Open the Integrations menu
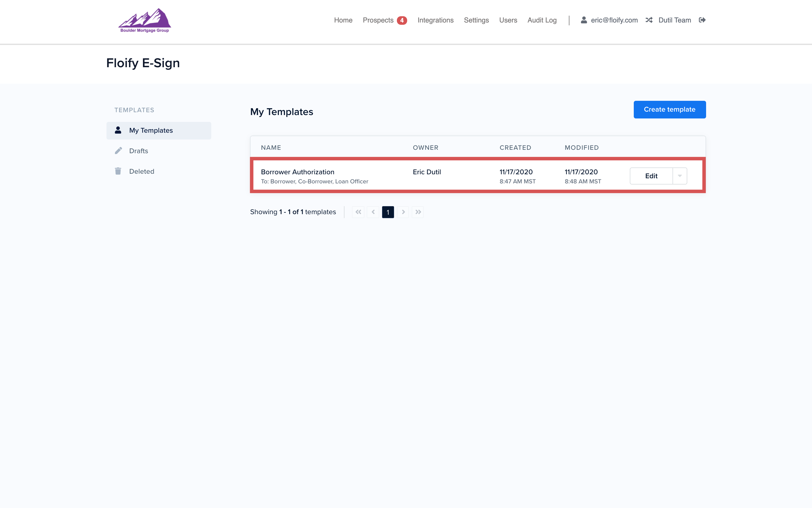The width and height of the screenshot is (812, 508). pyautogui.click(x=435, y=20)
